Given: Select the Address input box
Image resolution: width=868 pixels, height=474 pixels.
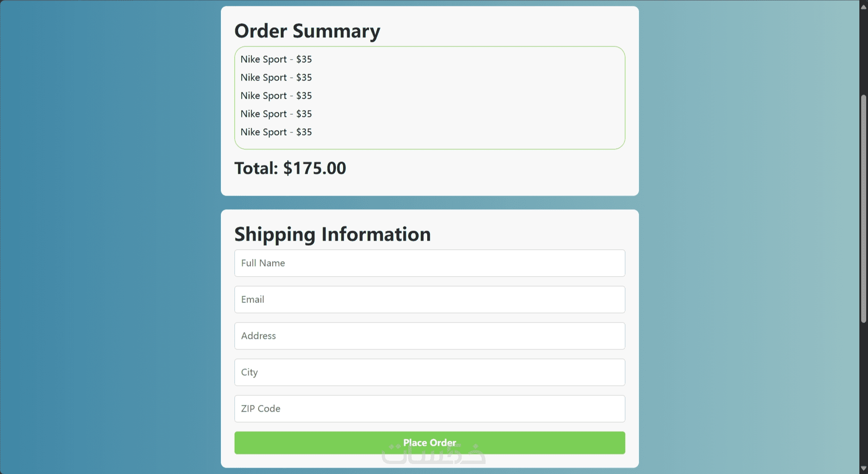Looking at the screenshot, I should pyautogui.click(x=429, y=336).
